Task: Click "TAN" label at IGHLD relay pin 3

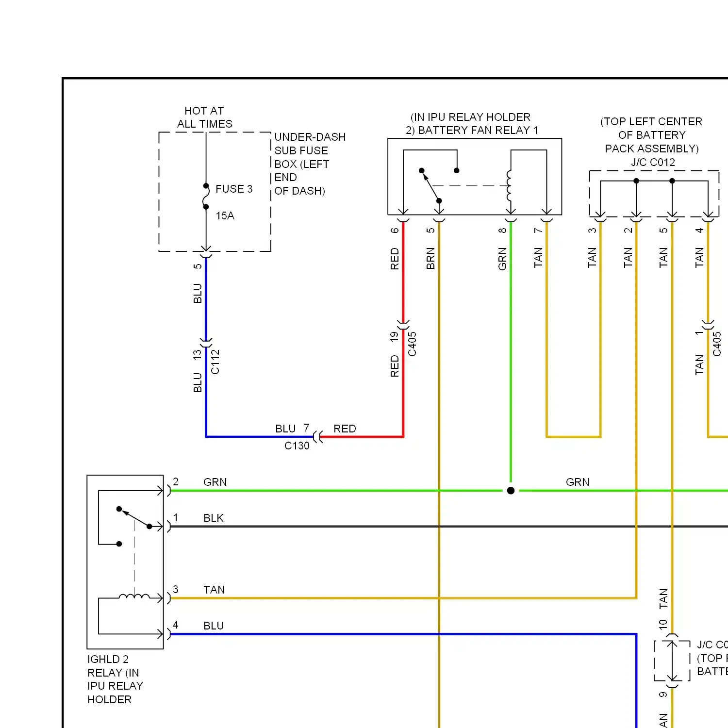Action: (214, 590)
